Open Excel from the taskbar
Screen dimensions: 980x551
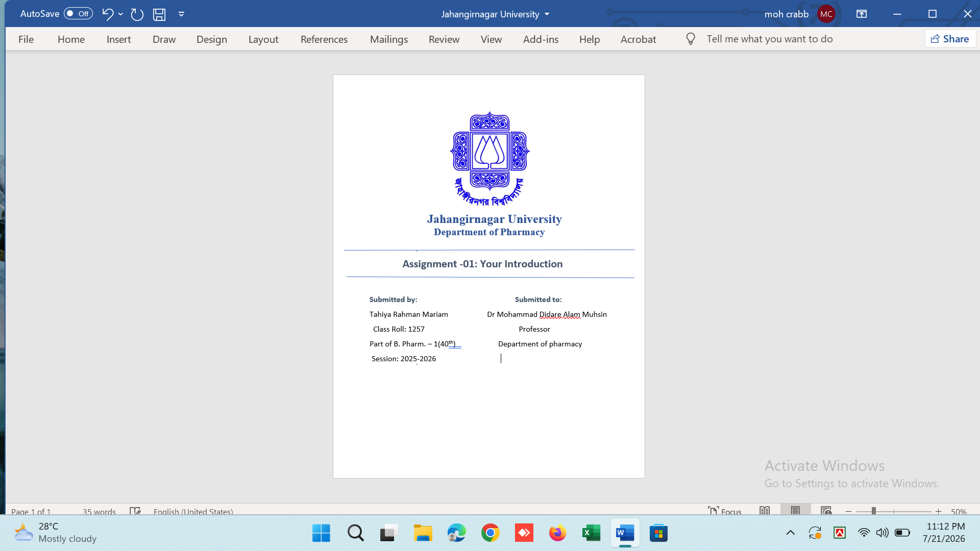(591, 533)
